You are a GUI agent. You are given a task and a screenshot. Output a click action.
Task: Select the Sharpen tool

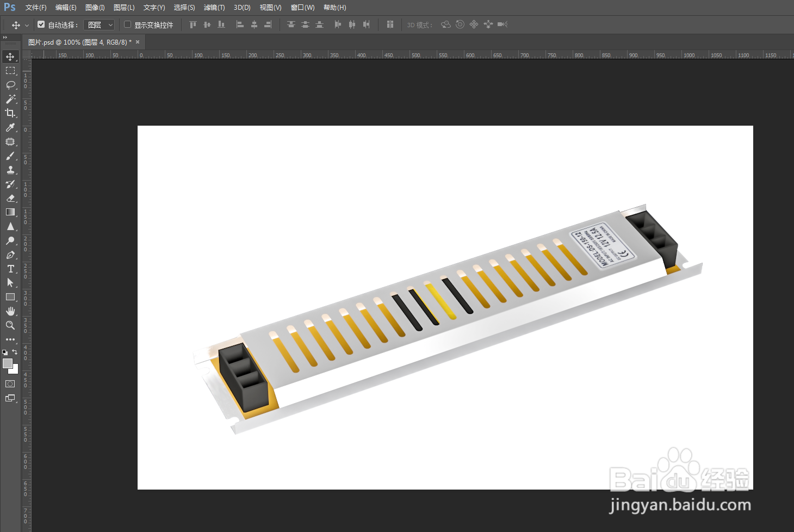click(10, 226)
